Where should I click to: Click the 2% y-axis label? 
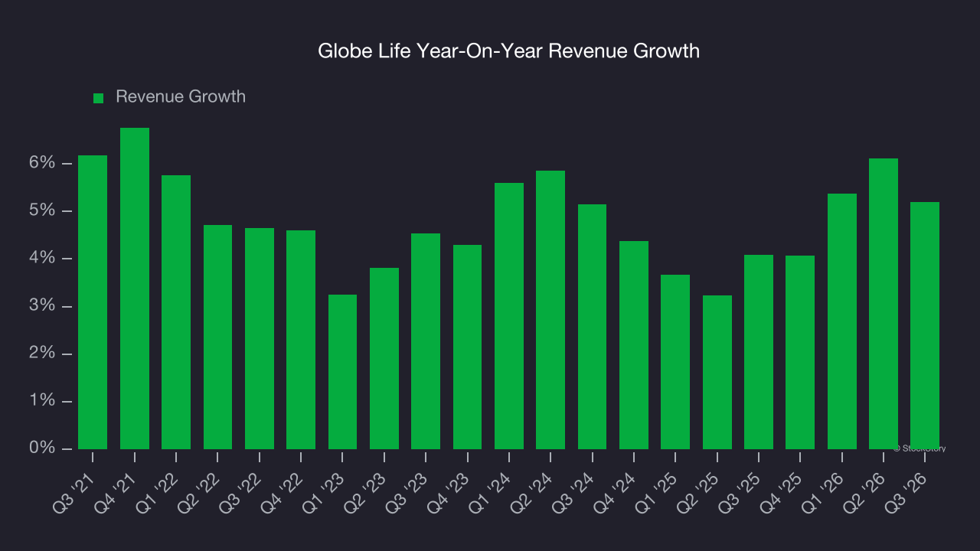click(43, 354)
